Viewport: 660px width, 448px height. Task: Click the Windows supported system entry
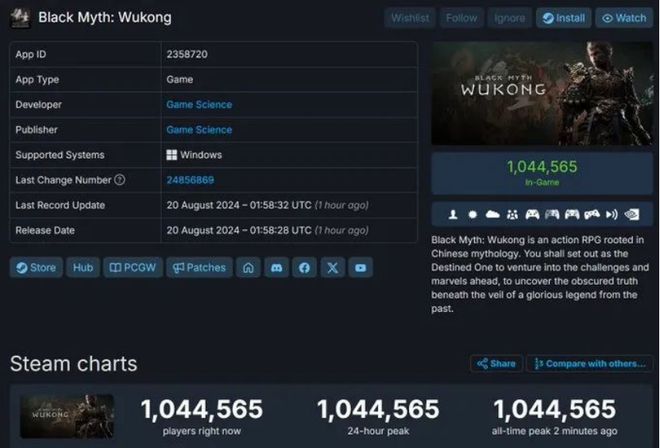[194, 155]
